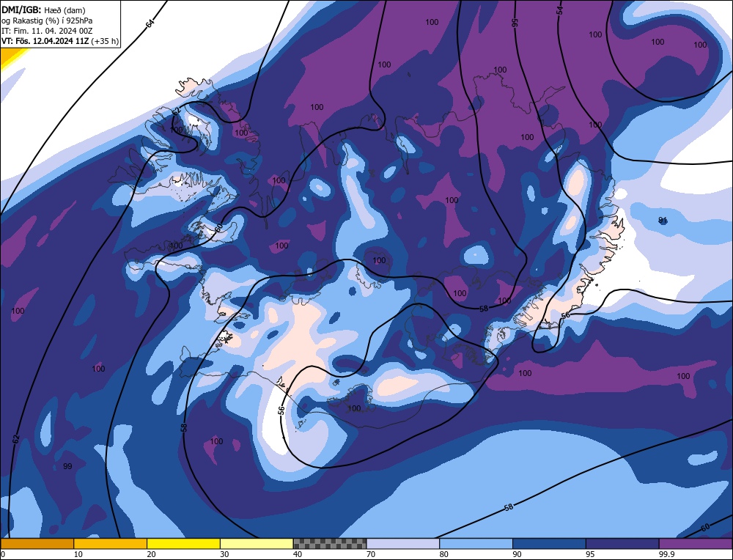
Task: Click the medium blue 90–95 legend swatch
Action: click(x=549, y=544)
